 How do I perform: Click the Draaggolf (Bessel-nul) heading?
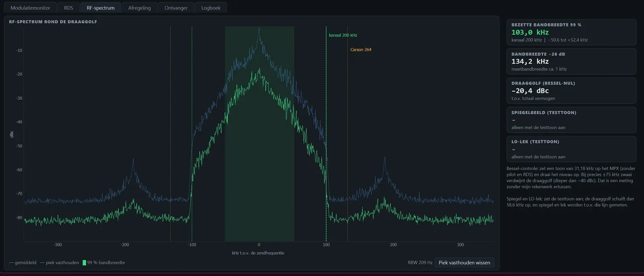tap(543, 83)
